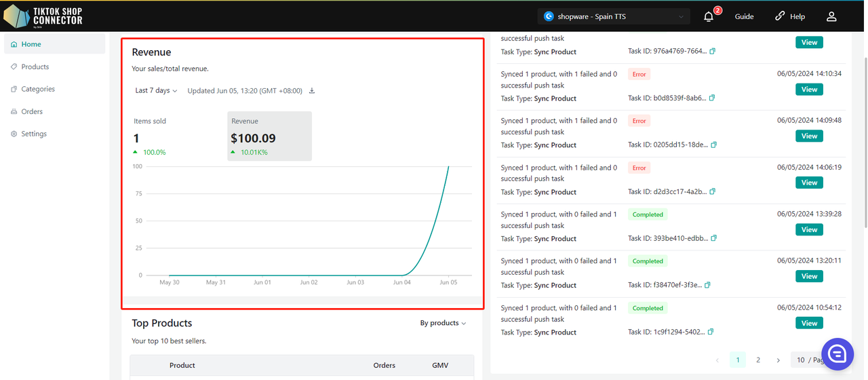This screenshot has height=380, width=868.
Task: Open Settings from the sidebar
Action: 34,134
